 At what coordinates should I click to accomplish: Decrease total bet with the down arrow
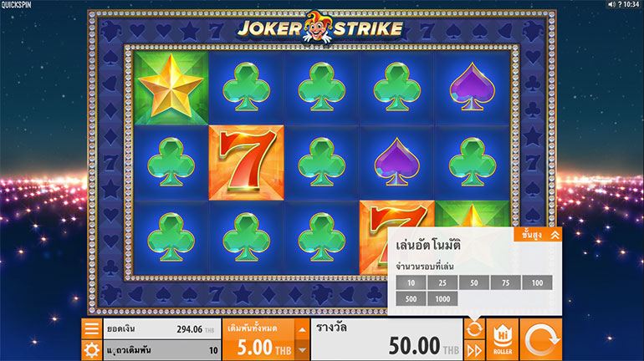click(x=302, y=350)
